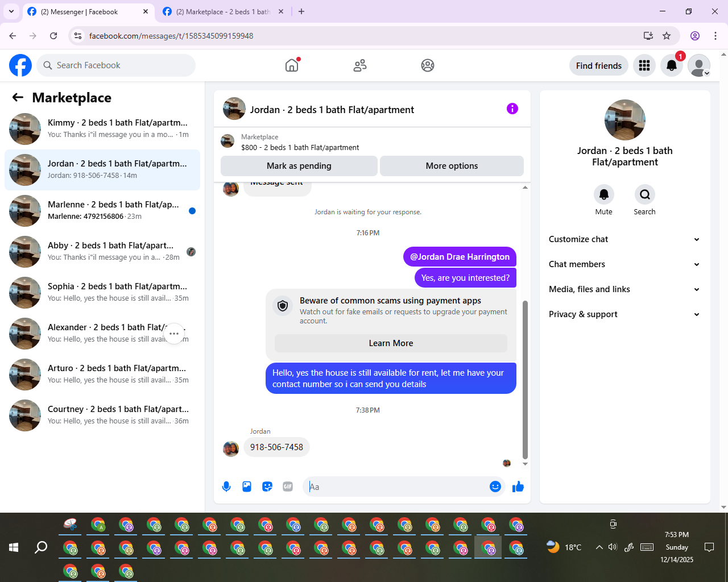The height and width of the screenshot is (582, 728).
Task: Open Windows taskbar search
Action: (x=41, y=547)
